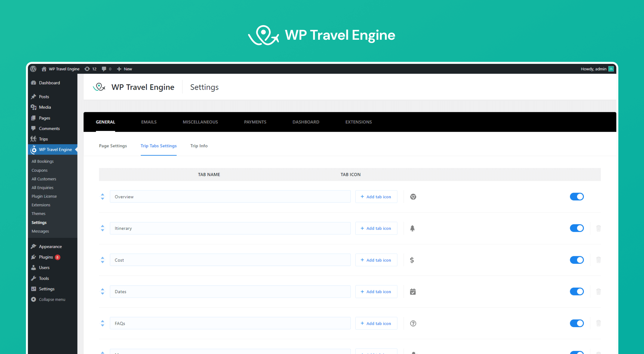Click the FAQs row reorder arrows
Image resolution: width=644 pixels, height=354 pixels.
pyautogui.click(x=102, y=323)
